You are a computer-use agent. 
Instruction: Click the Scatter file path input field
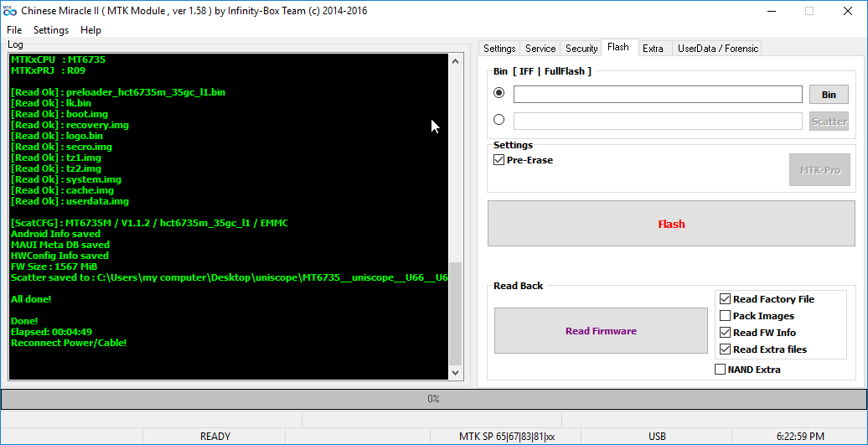tap(658, 122)
